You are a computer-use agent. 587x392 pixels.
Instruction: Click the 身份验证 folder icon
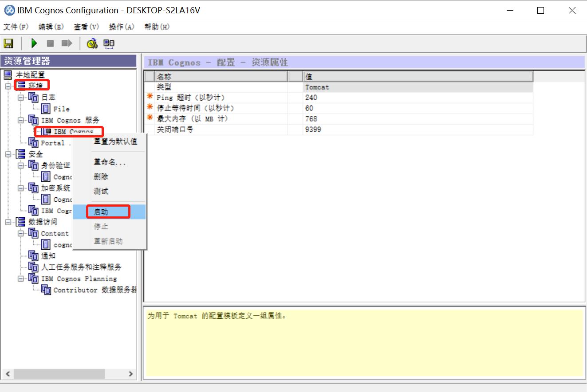[33, 165]
